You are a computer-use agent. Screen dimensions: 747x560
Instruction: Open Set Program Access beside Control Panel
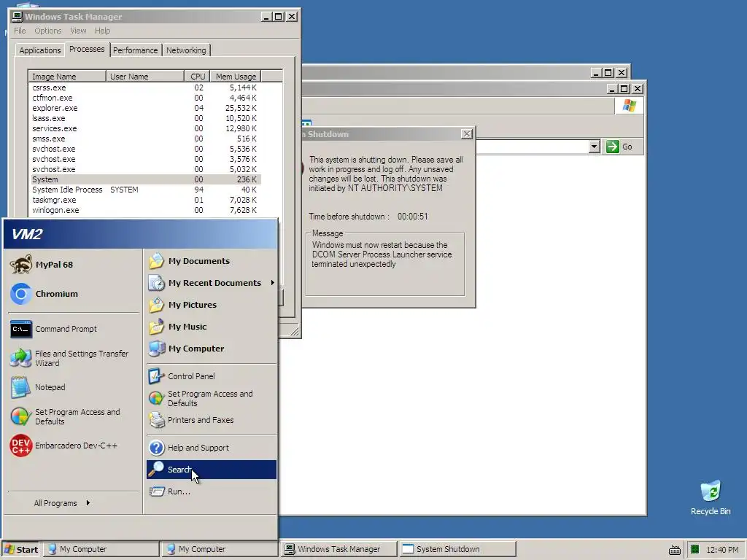click(212, 399)
